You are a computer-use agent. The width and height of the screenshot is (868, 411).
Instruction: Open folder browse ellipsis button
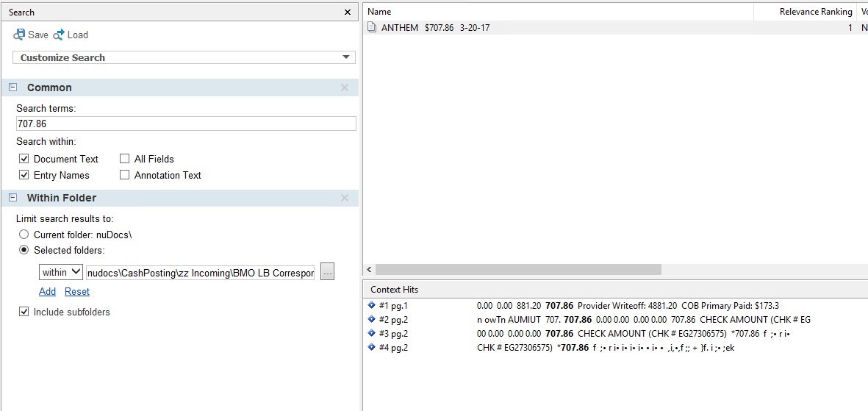click(x=327, y=273)
